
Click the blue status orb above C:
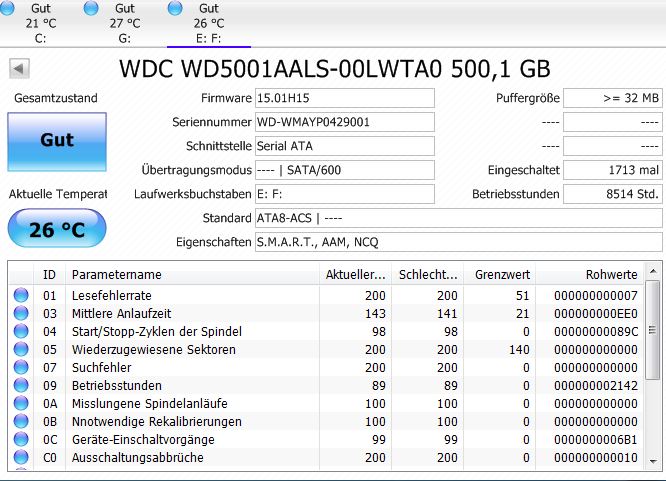tap(7, 8)
